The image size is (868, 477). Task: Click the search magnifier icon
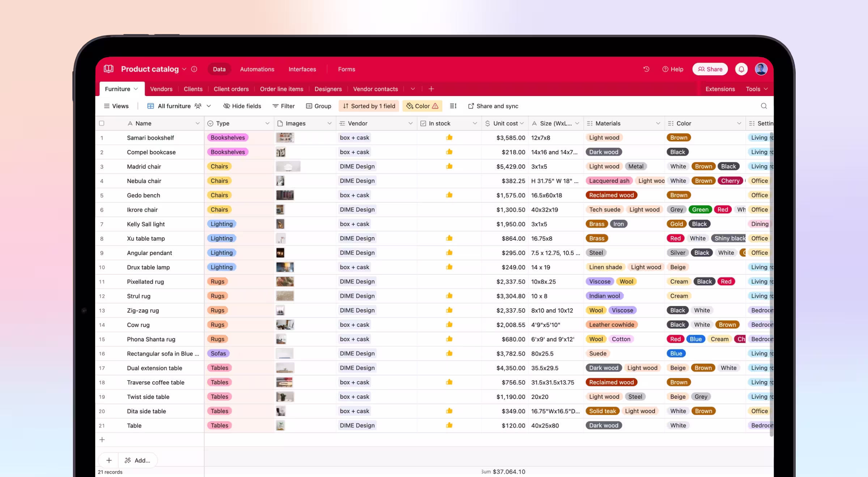point(764,106)
